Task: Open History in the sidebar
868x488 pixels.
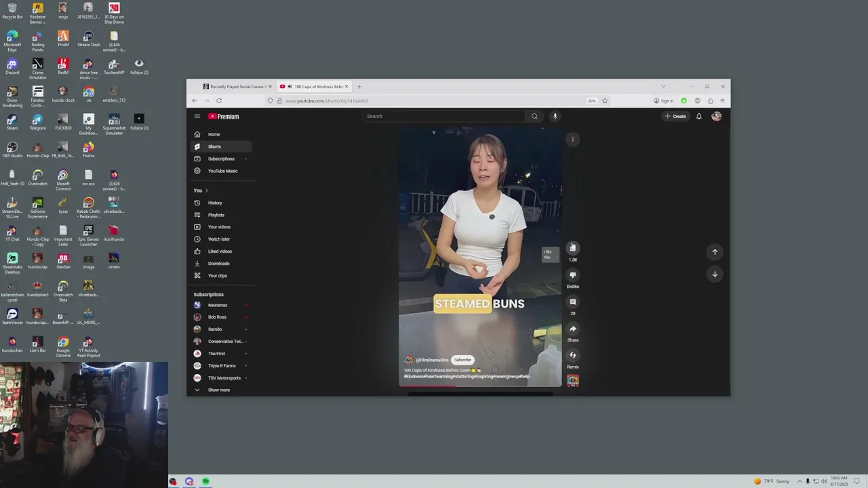Action: 220,203
